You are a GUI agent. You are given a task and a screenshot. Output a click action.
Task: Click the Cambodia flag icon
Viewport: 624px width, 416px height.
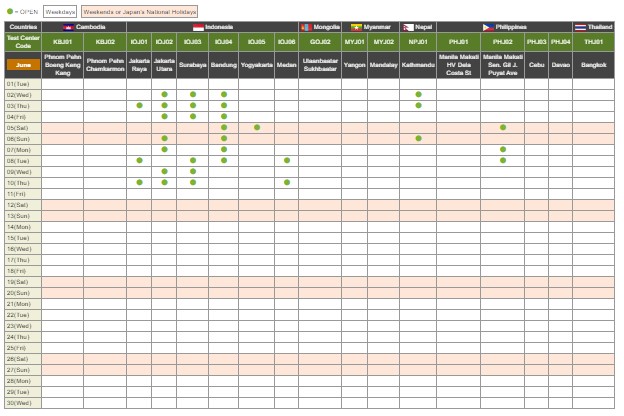click(68, 27)
